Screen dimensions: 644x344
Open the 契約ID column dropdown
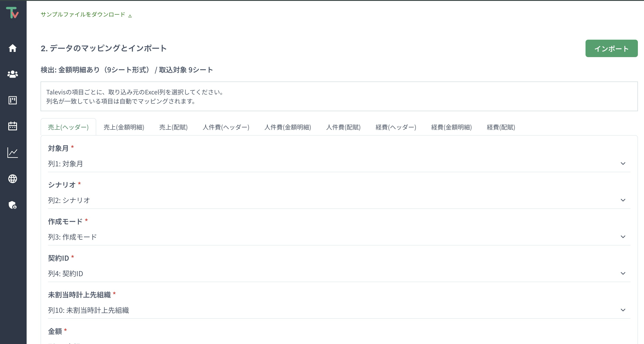(x=339, y=274)
